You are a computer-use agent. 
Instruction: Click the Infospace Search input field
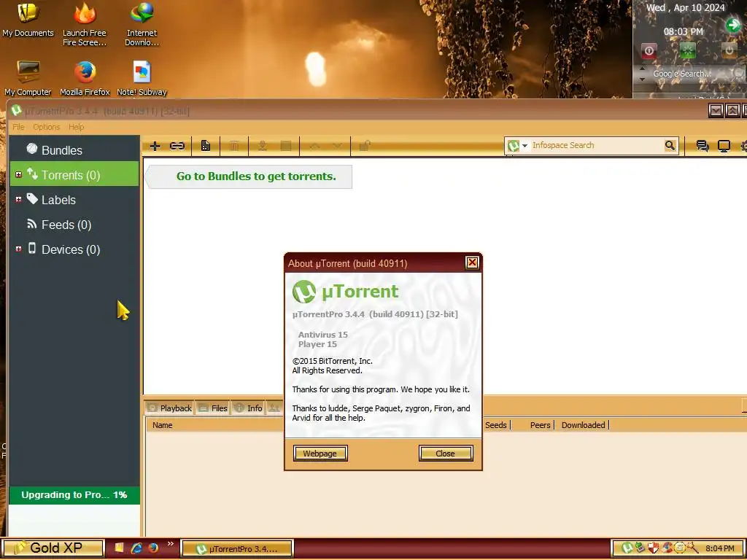coord(595,145)
